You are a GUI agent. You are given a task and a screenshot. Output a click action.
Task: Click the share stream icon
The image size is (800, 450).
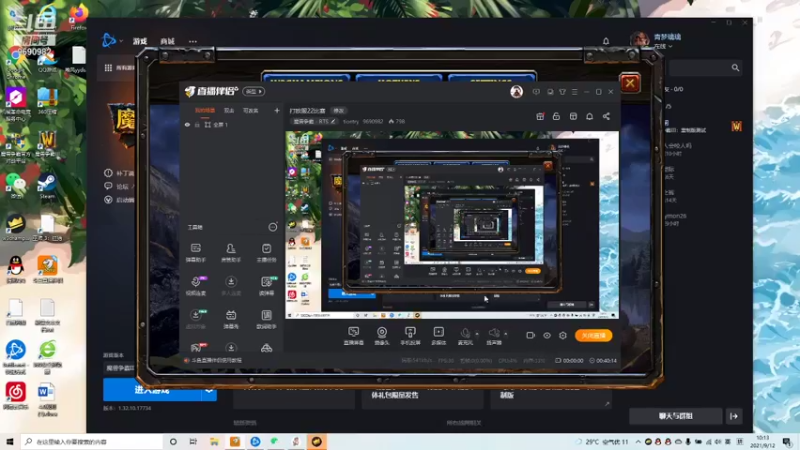point(606,116)
